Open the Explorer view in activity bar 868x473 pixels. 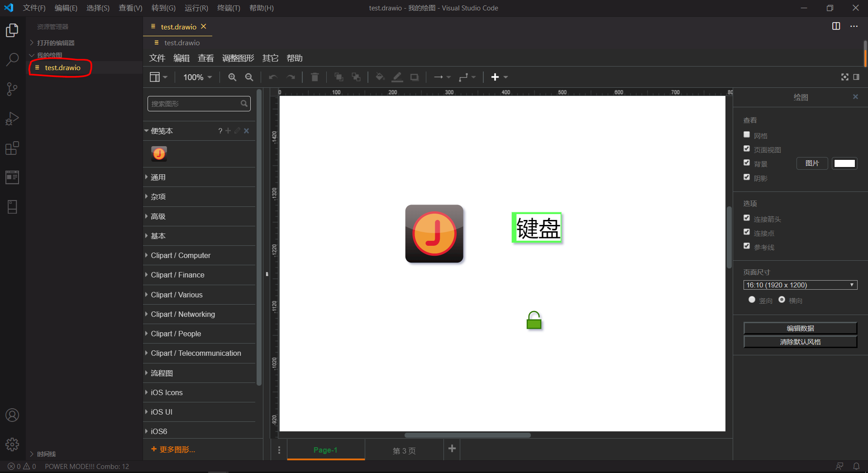coord(12,30)
